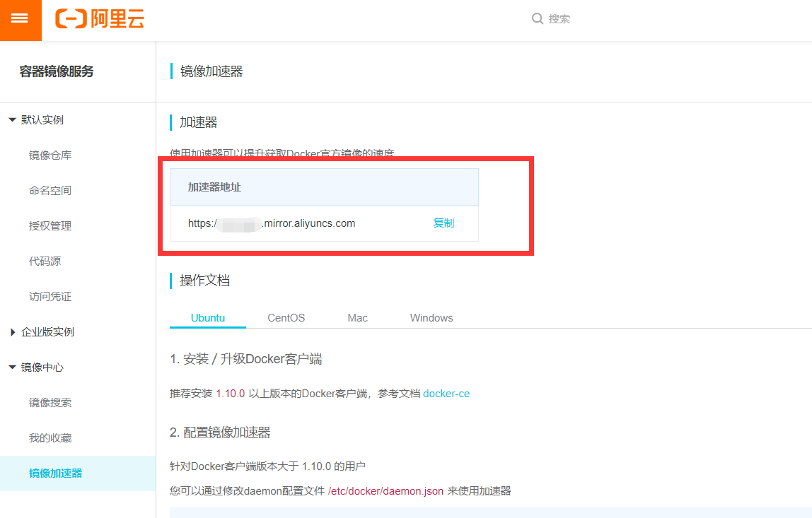The image size is (812, 518).
Task: Click the Aliyun logo
Action: coord(100,19)
